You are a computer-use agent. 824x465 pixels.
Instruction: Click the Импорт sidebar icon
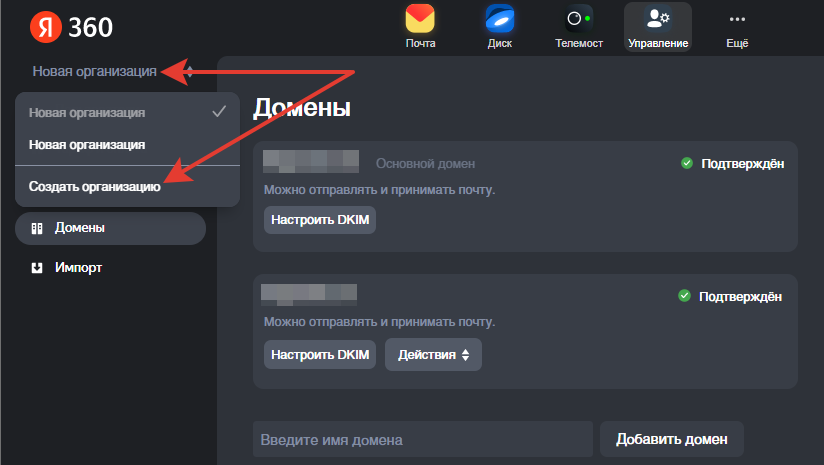[x=37, y=268]
